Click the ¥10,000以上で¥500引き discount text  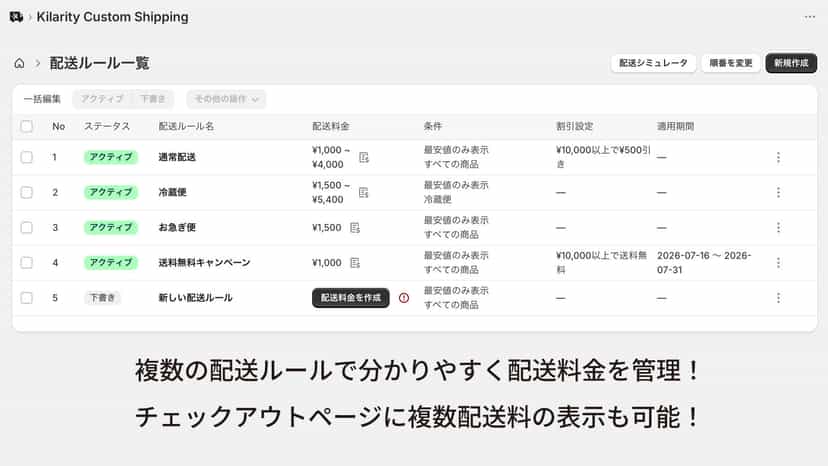pyautogui.click(x=603, y=157)
